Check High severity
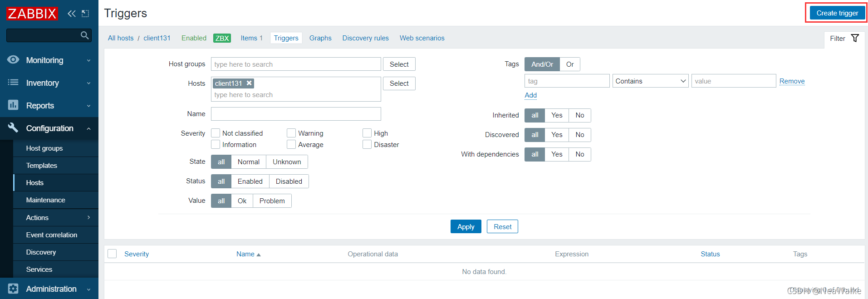The width and height of the screenshot is (868, 299). (x=367, y=133)
